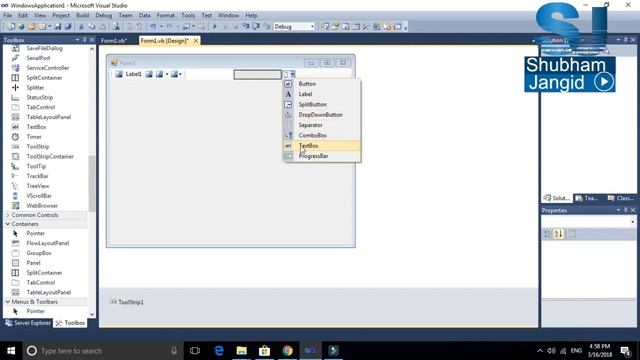The height and width of the screenshot is (360, 640).
Task: Expand the Common Controls toolbox group
Action: tap(8, 215)
